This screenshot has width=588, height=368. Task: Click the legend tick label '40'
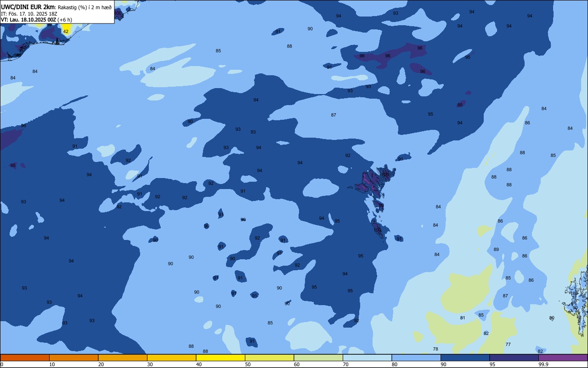(x=199, y=364)
